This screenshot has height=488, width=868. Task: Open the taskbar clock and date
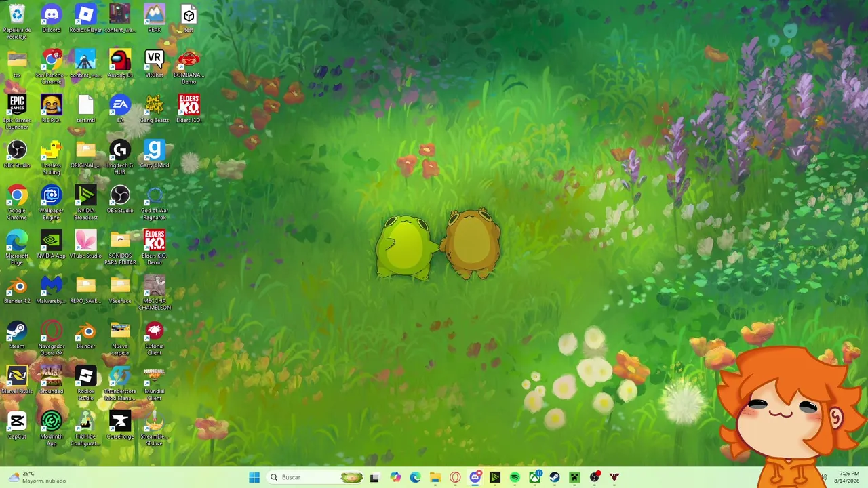(848, 477)
